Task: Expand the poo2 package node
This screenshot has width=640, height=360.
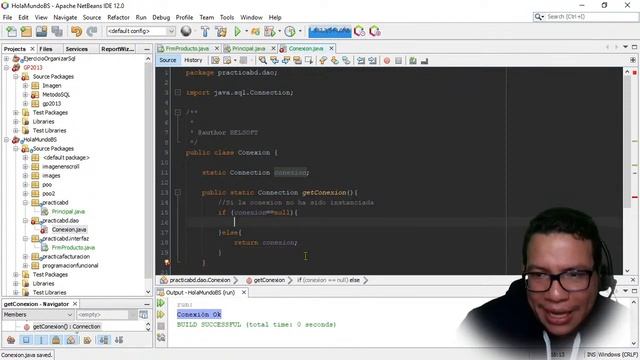Action: click(x=25, y=194)
